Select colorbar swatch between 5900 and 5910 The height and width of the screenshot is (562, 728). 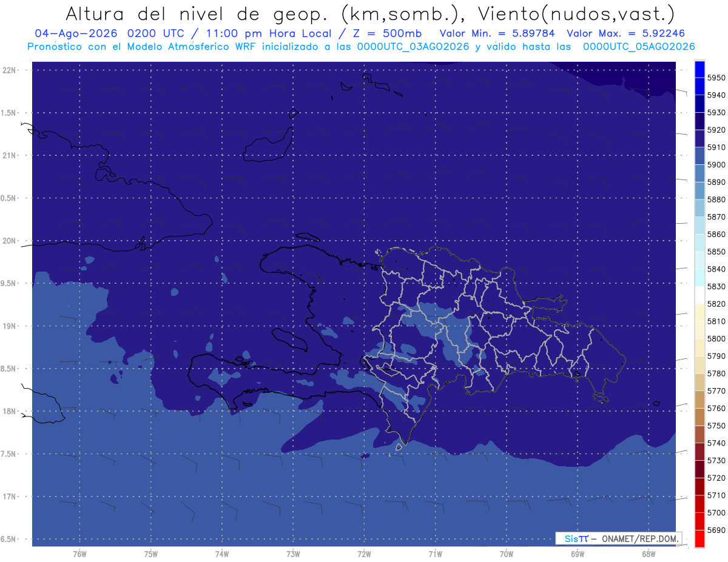point(699,155)
